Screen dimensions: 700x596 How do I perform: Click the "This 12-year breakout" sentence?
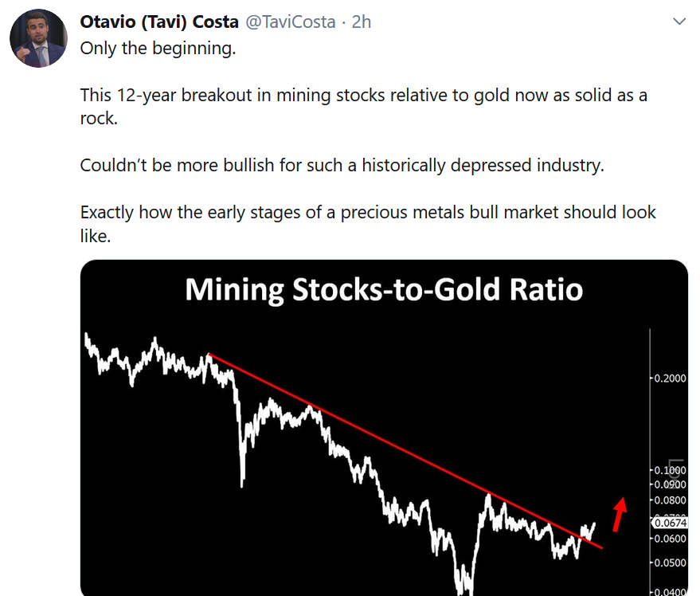363,96
